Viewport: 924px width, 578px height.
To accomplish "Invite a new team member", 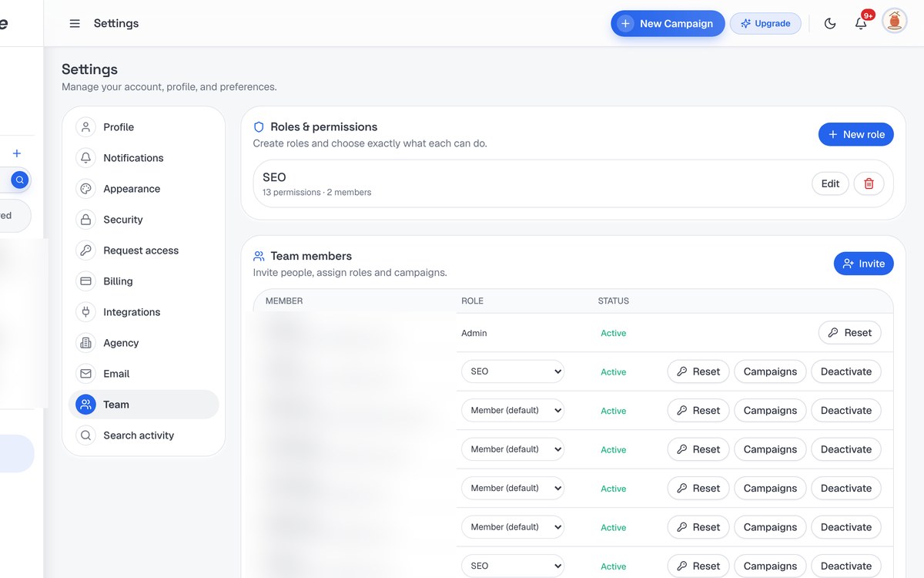I will pos(863,264).
